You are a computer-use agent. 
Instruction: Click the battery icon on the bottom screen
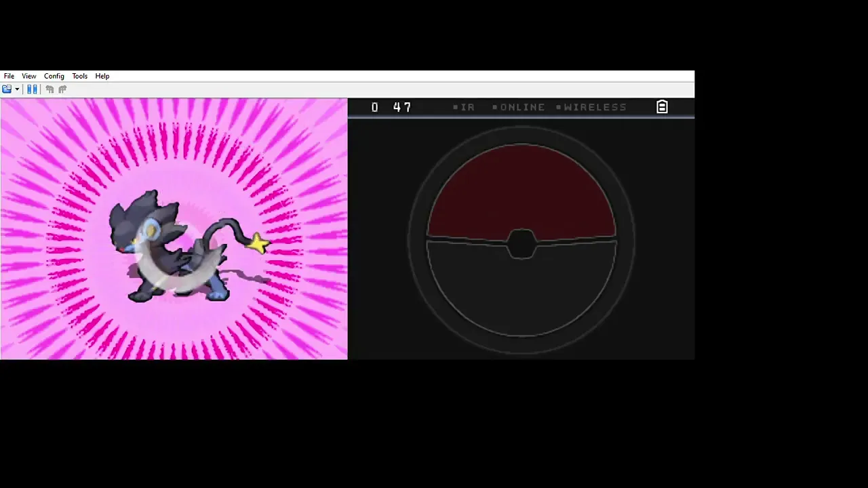click(x=662, y=107)
